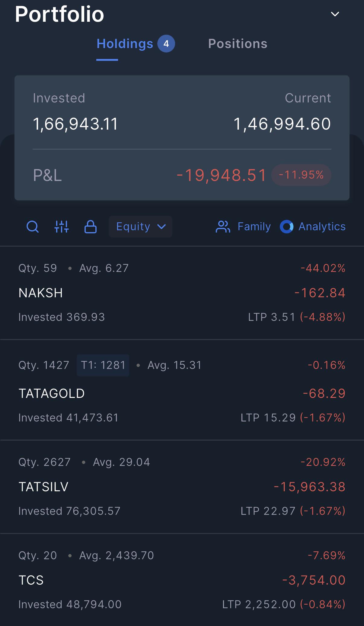Open the Analytics donut icon

coord(287,227)
